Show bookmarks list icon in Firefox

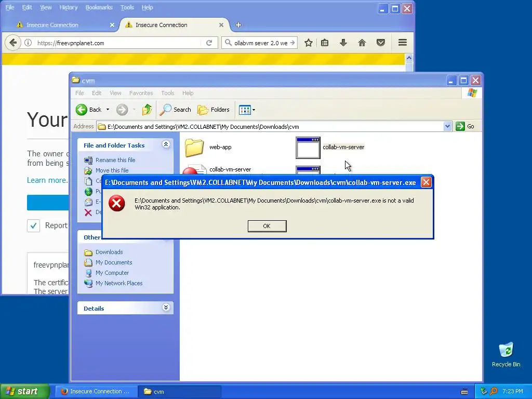[325, 43]
